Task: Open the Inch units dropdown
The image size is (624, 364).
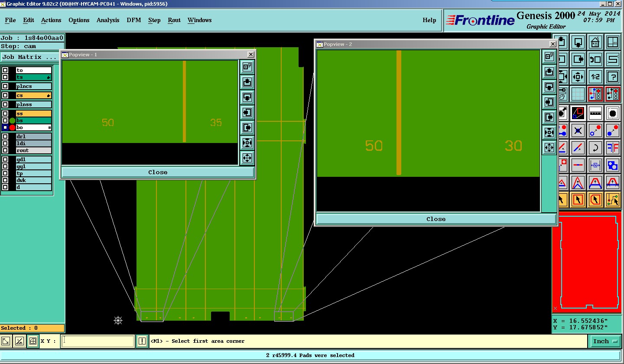Action: (x=605, y=341)
